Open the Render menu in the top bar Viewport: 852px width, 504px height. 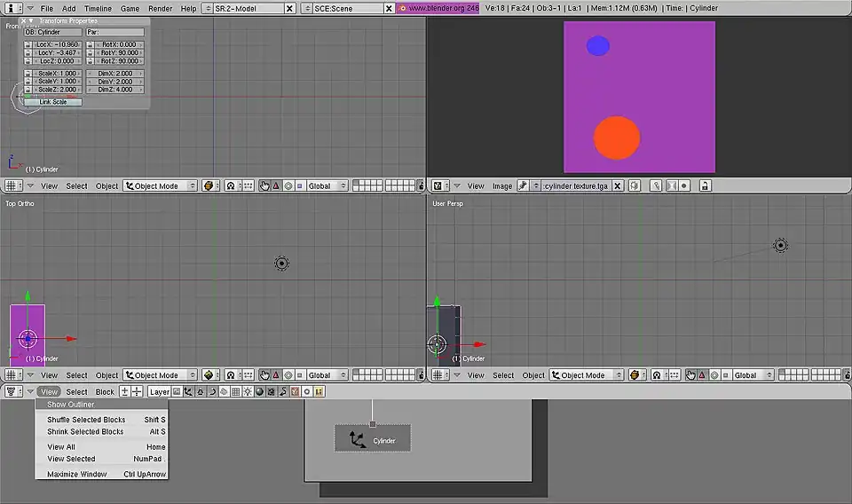point(160,8)
